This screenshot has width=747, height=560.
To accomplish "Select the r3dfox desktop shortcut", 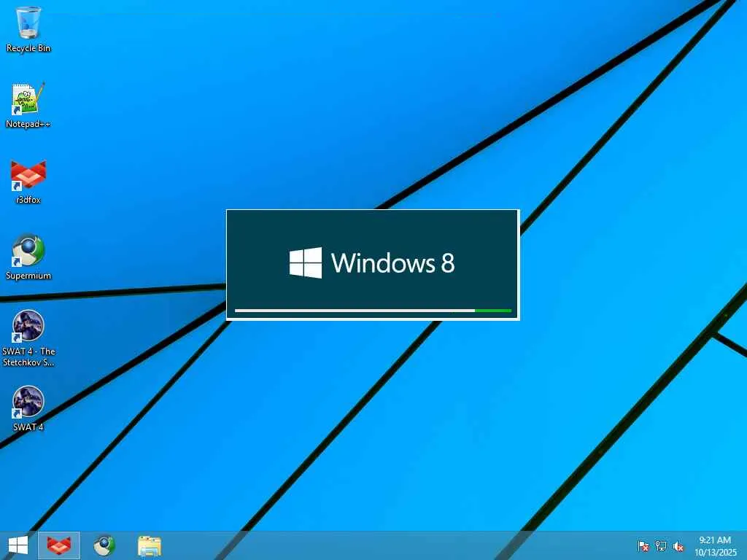I will point(28,182).
